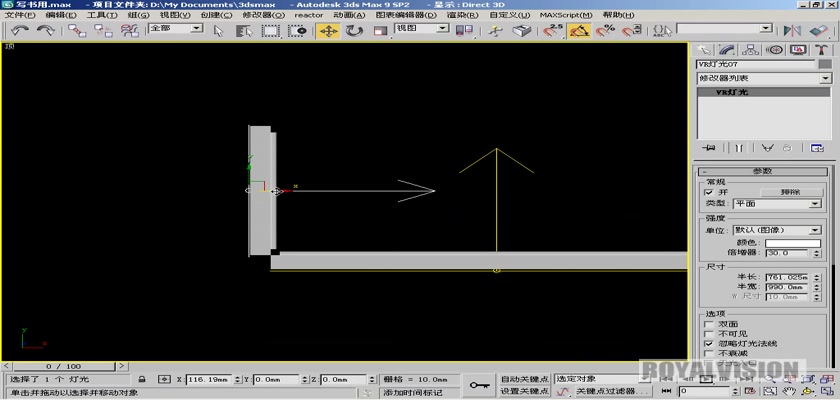Screen dimensions: 840x400
Task: Open the MAXScript(M) menu
Action: (566, 15)
